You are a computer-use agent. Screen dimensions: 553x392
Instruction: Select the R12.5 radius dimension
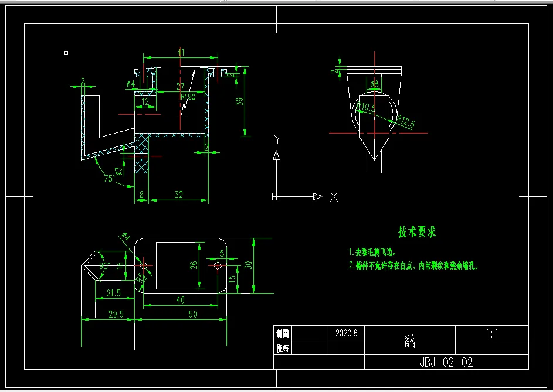coord(406,122)
